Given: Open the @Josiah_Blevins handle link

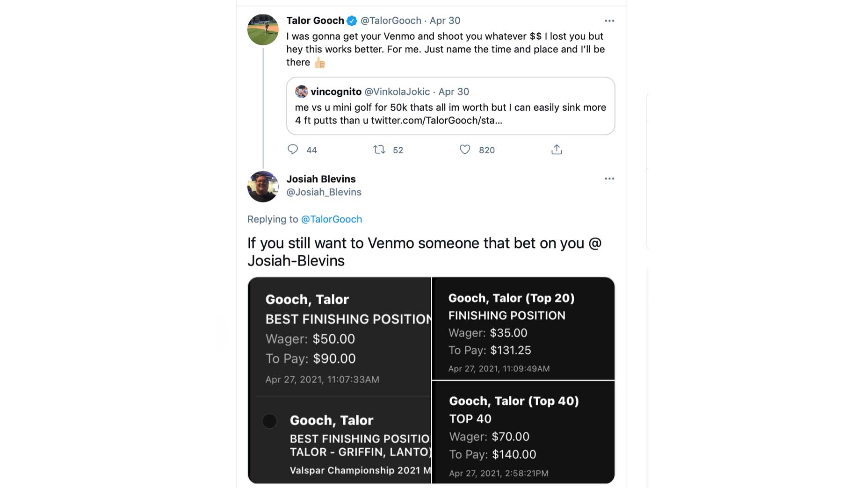Looking at the screenshot, I should 324,192.
